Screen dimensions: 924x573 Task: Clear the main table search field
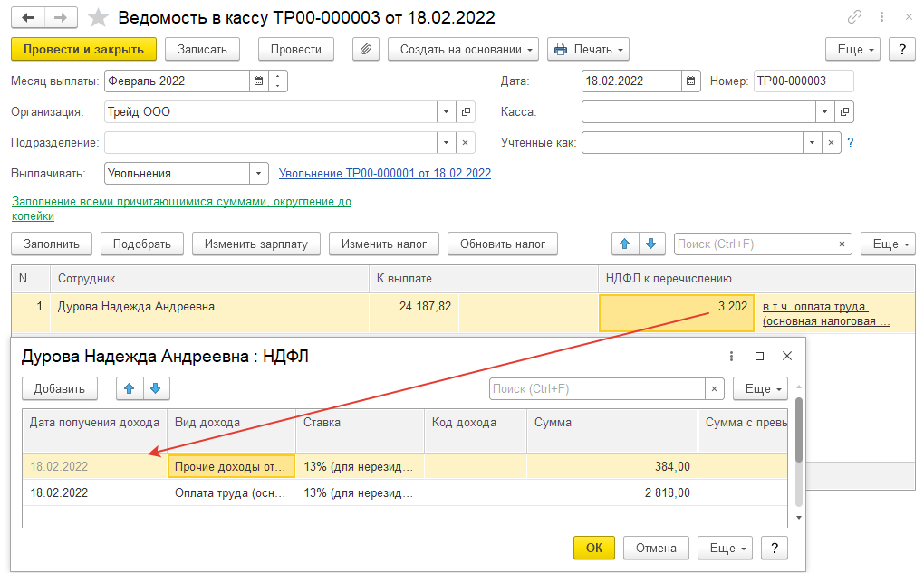tap(842, 244)
